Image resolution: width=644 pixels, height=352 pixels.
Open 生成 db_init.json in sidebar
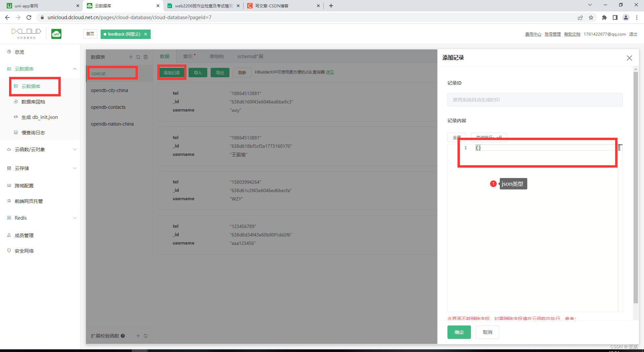pyautogui.click(x=40, y=117)
